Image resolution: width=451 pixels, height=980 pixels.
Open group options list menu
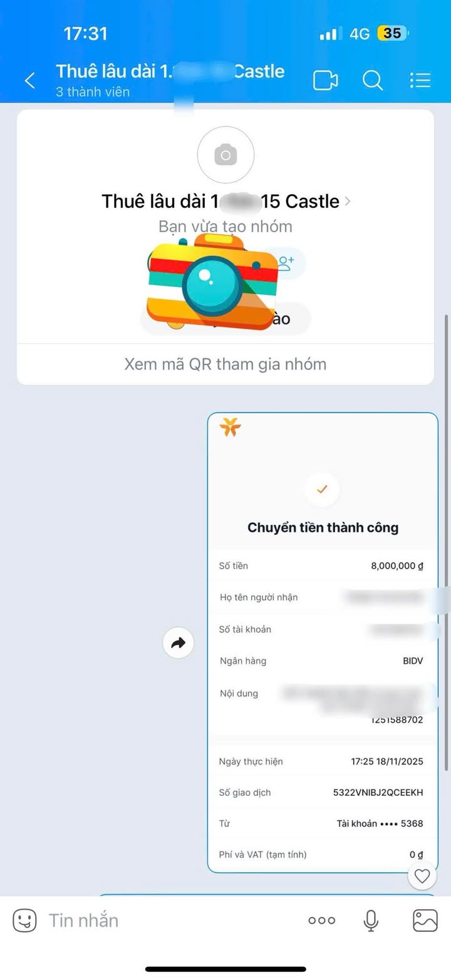click(420, 80)
